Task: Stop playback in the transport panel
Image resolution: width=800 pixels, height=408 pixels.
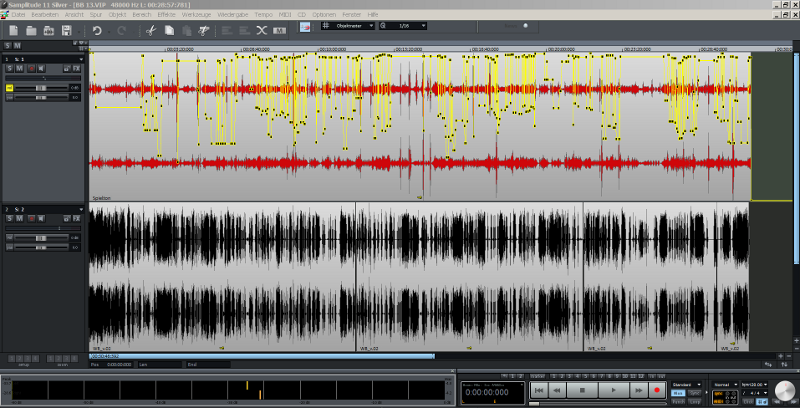Action: tap(582, 390)
